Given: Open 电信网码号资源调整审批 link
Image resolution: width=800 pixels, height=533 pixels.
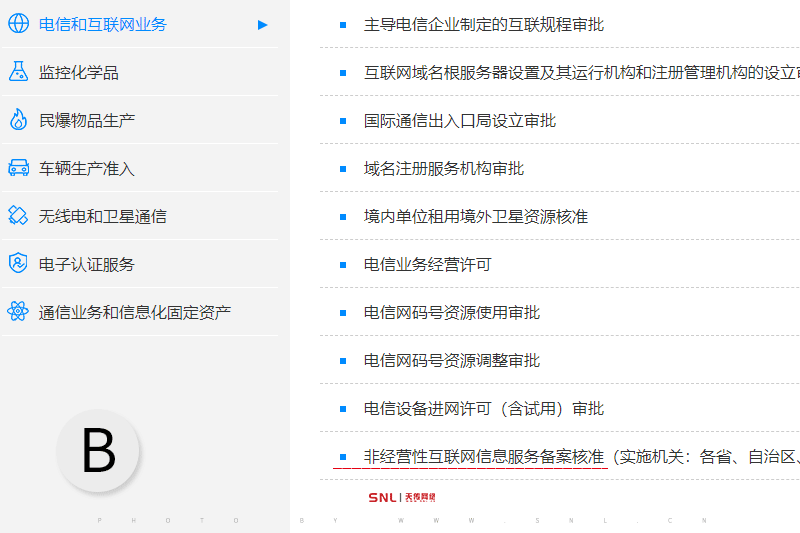Looking at the screenshot, I should pos(452,360).
